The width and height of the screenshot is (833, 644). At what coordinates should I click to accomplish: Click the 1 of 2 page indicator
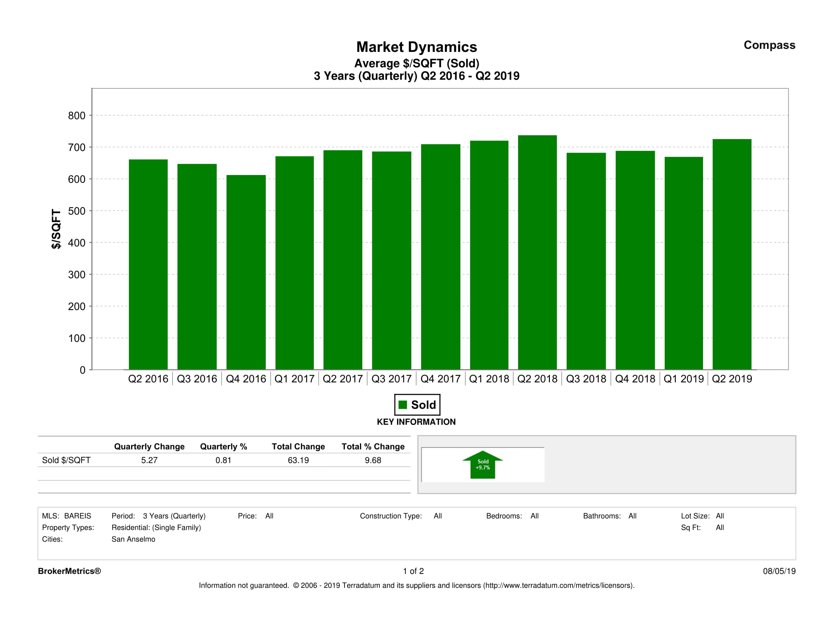413,571
